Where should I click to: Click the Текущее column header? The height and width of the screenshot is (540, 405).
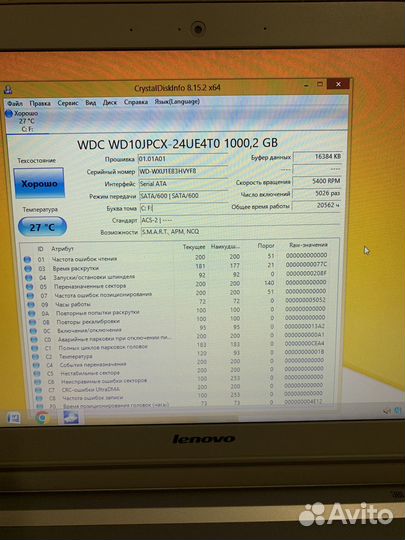(x=194, y=247)
